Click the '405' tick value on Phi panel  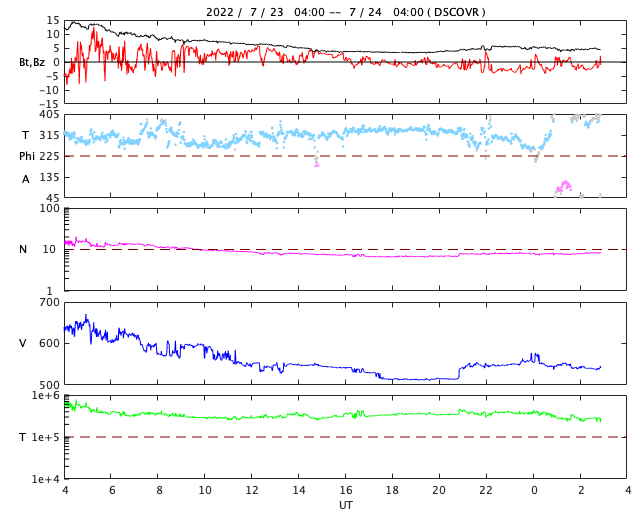click(49, 115)
